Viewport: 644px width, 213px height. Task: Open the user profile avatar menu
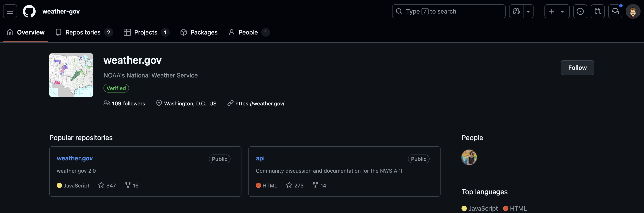pyautogui.click(x=633, y=11)
